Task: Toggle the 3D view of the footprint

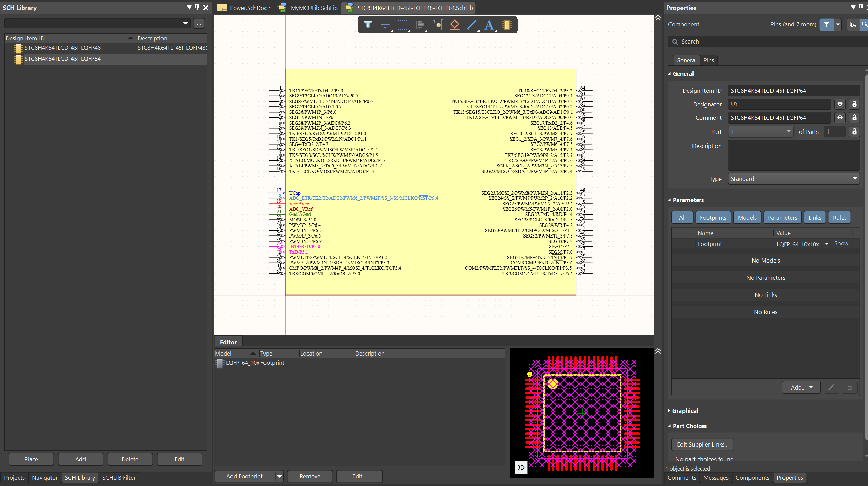Action: click(521, 467)
